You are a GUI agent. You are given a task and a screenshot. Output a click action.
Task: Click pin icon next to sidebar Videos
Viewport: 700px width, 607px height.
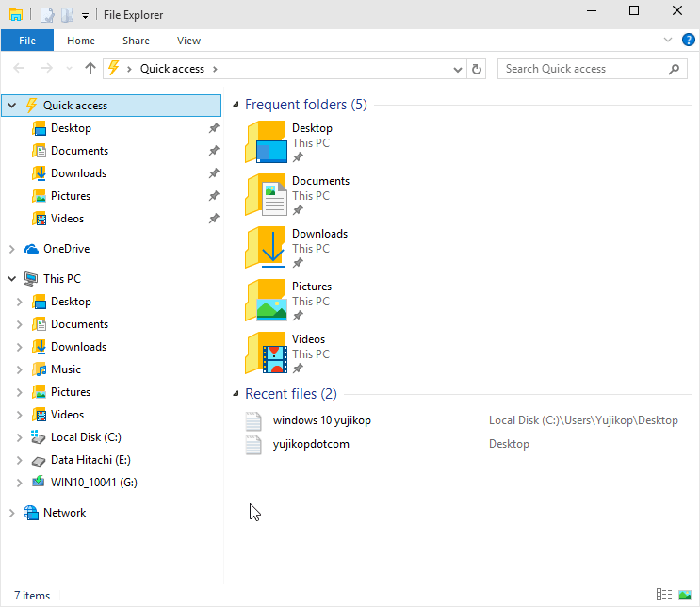(x=214, y=219)
